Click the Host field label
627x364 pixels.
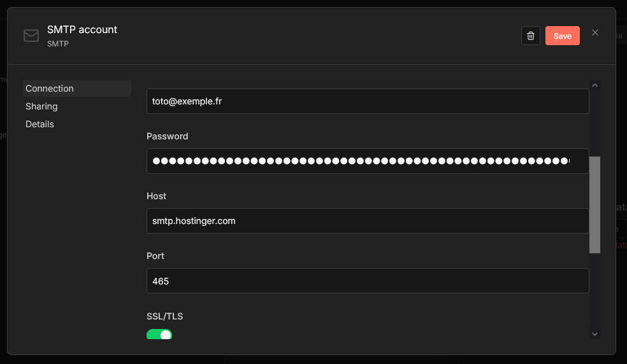point(157,196)
